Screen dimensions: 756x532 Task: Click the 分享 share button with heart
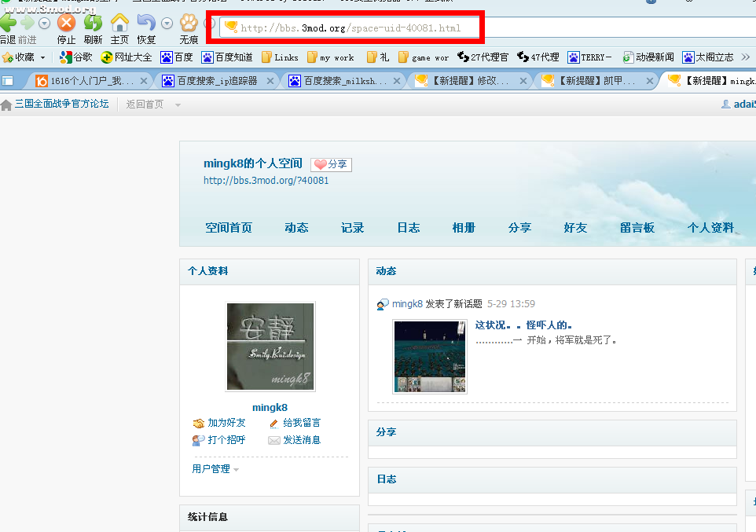[x=331, y=164]
